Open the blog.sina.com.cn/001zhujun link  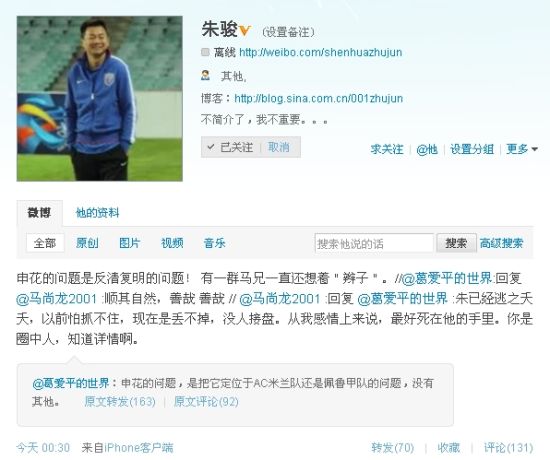[x=318, y=98]
